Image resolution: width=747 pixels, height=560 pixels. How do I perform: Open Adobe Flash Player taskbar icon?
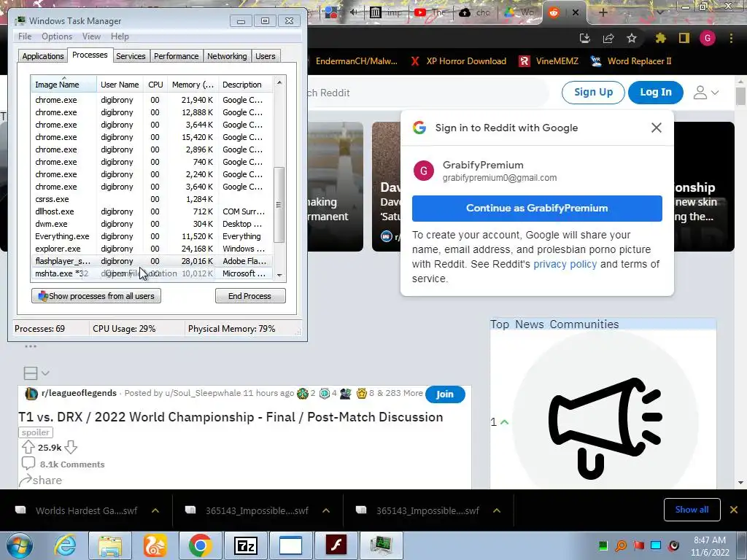click(x=336, y=545)
